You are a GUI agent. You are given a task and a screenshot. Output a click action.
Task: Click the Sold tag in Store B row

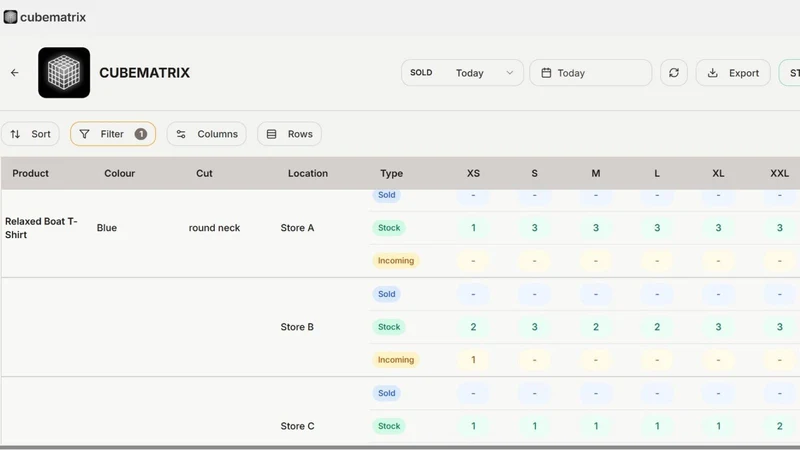[x=386, y=294]
